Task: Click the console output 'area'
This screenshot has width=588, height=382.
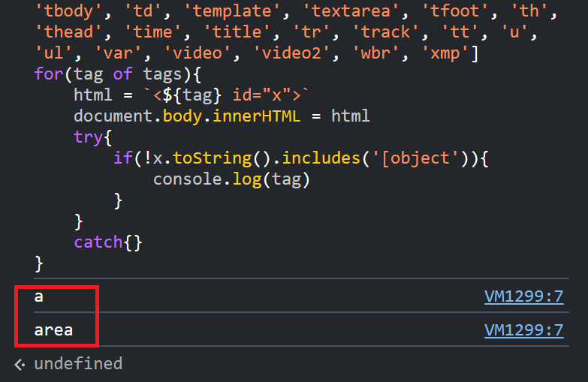Action: (x=53, y=331)
